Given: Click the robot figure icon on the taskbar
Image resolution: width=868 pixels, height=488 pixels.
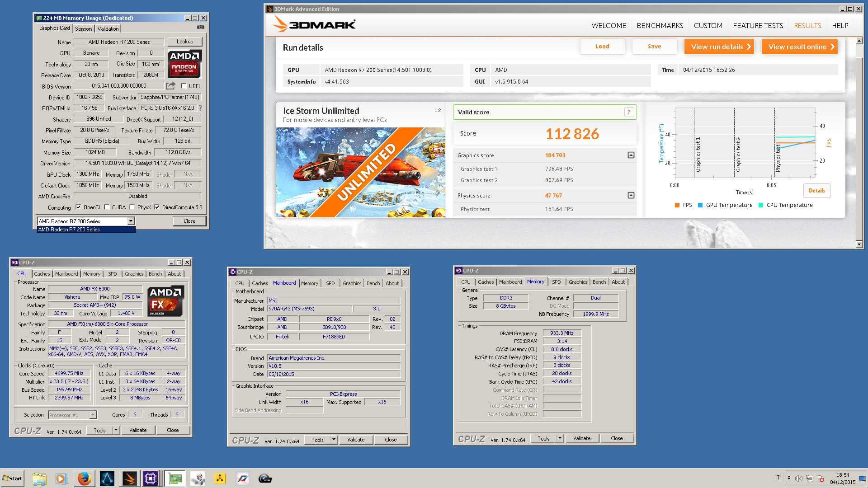Looking at the screenshot, I should (x=198, y=479).
